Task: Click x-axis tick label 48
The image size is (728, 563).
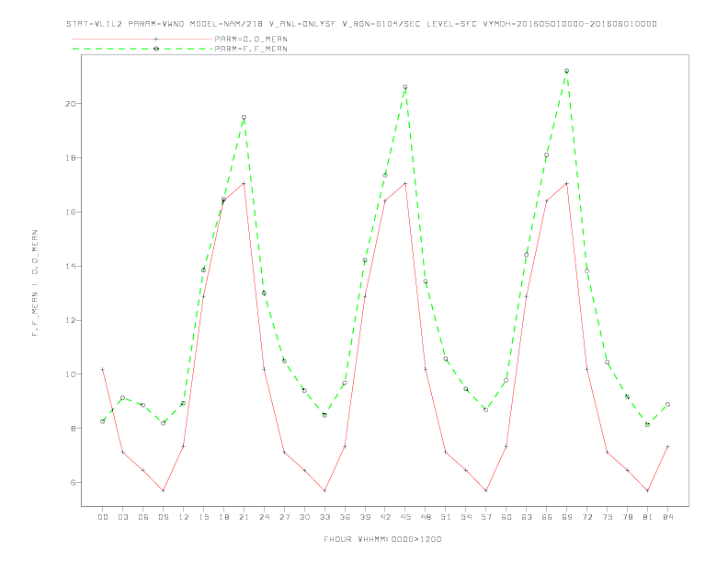Action: click(426, 517)
